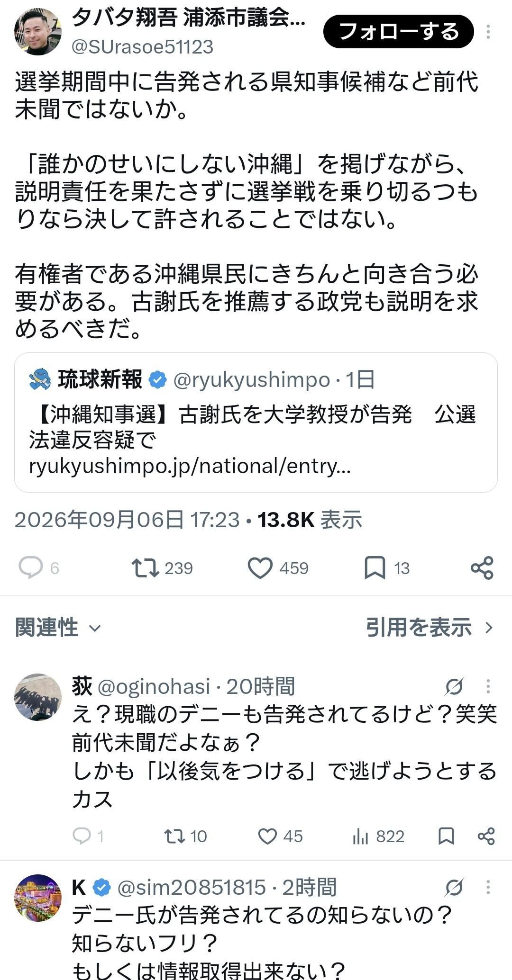Open 引用を表示 quotes link
Screen dimensions: 512x980
tap(430, 627)
